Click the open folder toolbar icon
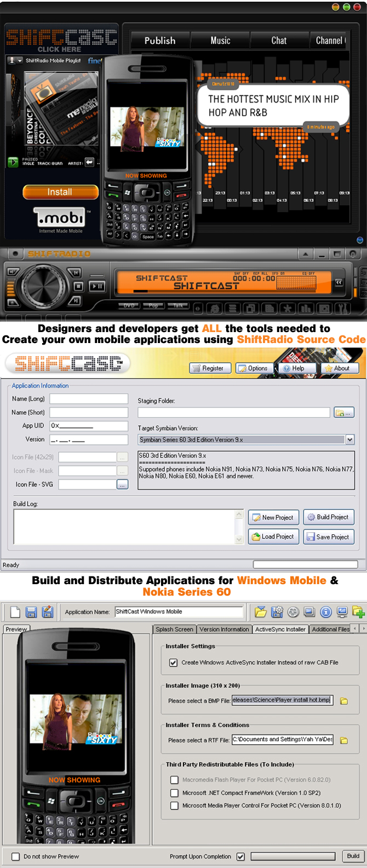This screenshot has height=868, width=367. (x=261, y=612)
